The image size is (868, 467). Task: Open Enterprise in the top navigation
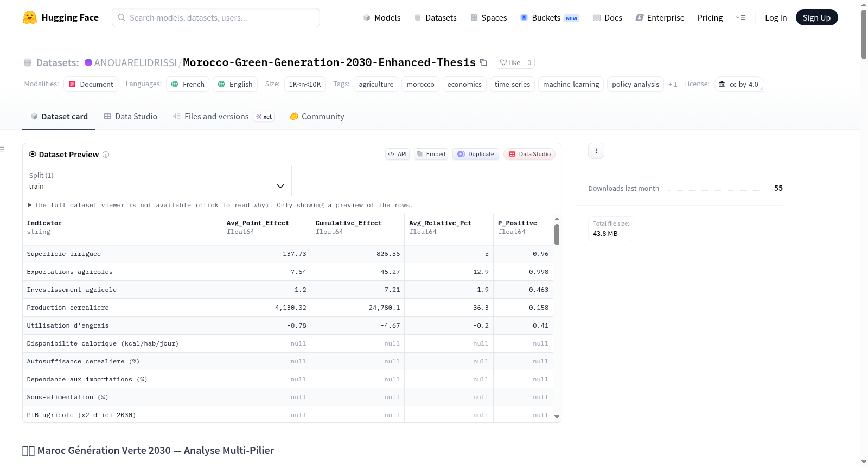pyautogui.click(x=660, y=17)
